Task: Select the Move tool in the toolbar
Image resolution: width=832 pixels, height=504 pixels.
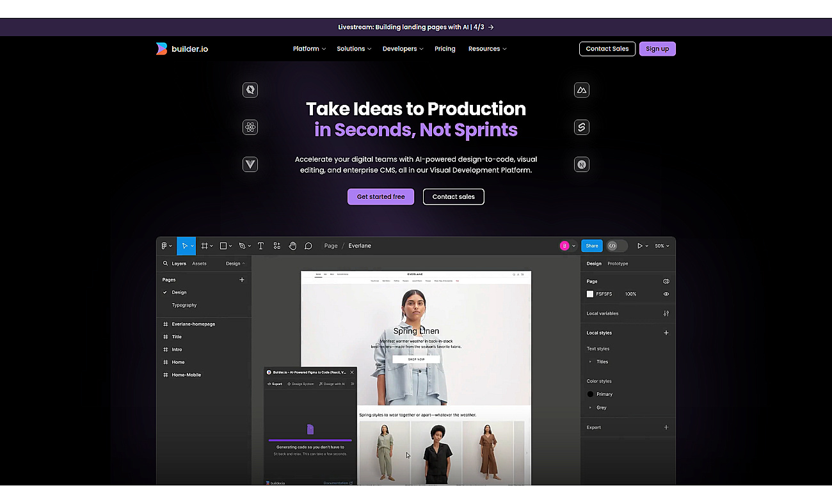Action: coord(184,246)
